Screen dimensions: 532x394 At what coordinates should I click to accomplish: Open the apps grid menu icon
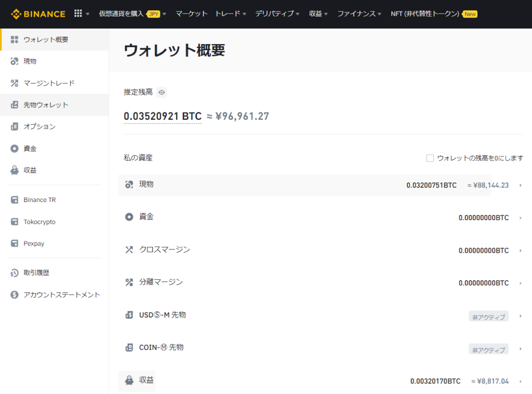coord(78,13)
